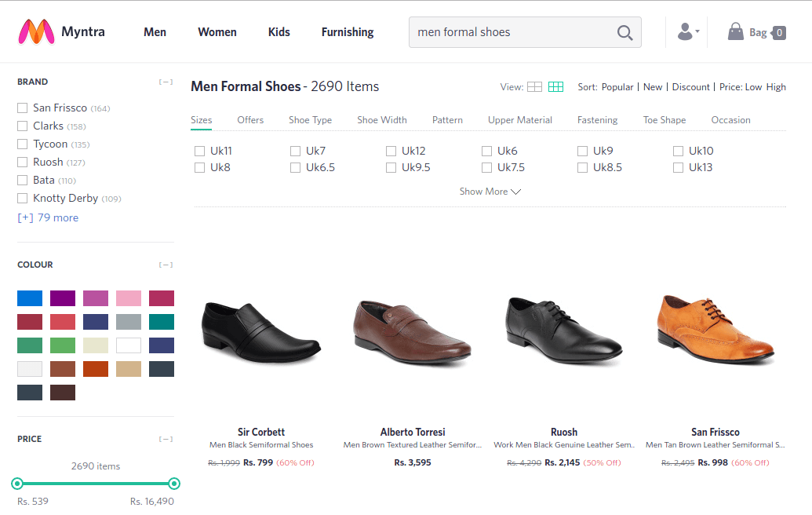
Task: Select the Uk13 size checkbox
Action: tap(679, 167)
